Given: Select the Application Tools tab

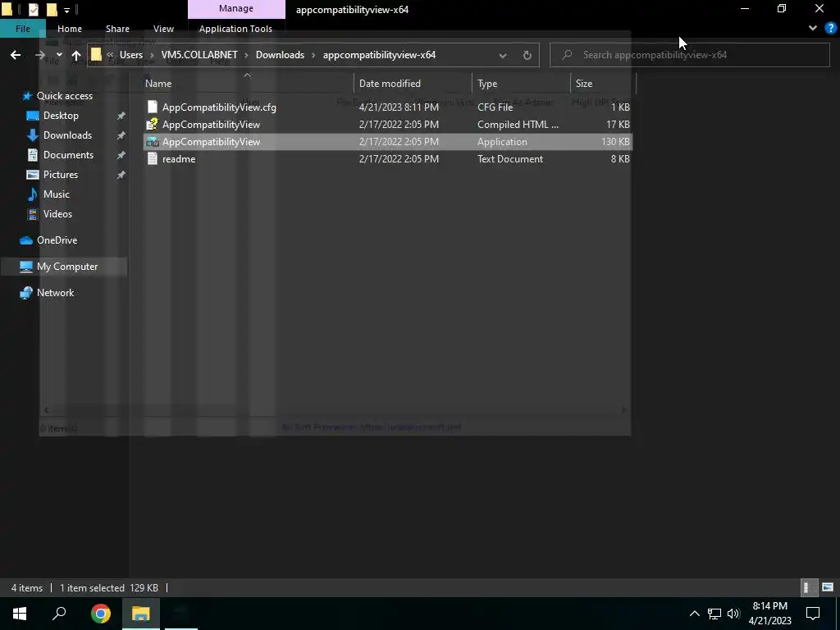Looking at the screenshot, I should [235, 29].
